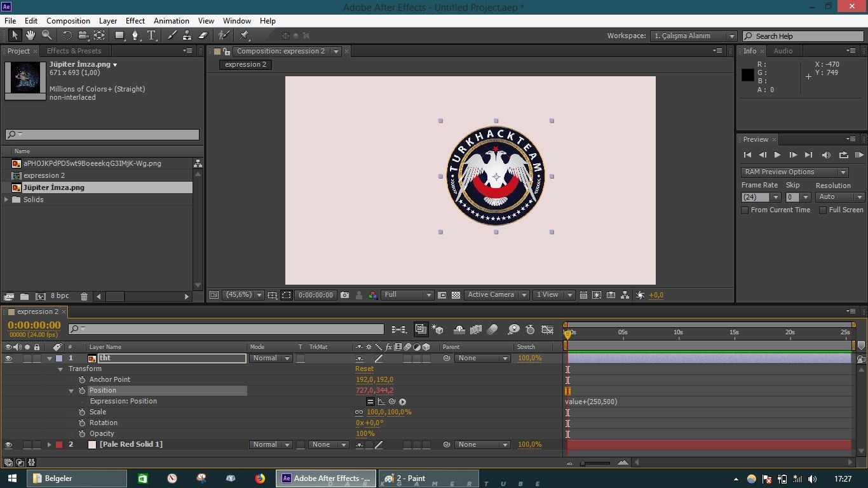868x488 pixels.
Task: Open the Animation menu
Action: pyautogui.click(x=171, y=21)
